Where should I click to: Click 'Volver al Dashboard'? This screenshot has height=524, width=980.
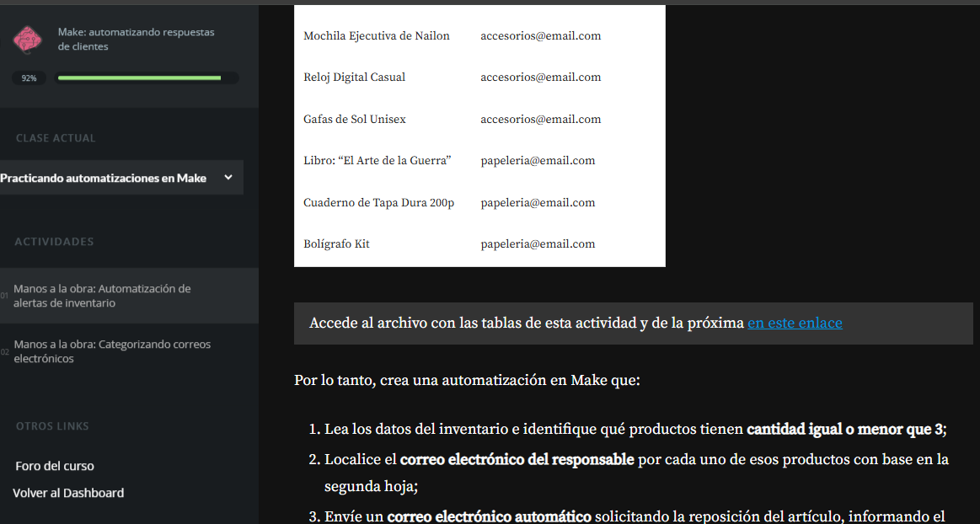click(67, 493)
